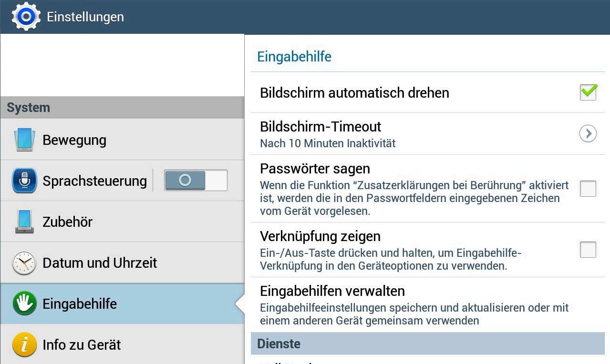Viewport: 610px width, 364px height.
Task: Tap the Sprachsteuerung microphone icon
Action: click(x=24, y=181)
